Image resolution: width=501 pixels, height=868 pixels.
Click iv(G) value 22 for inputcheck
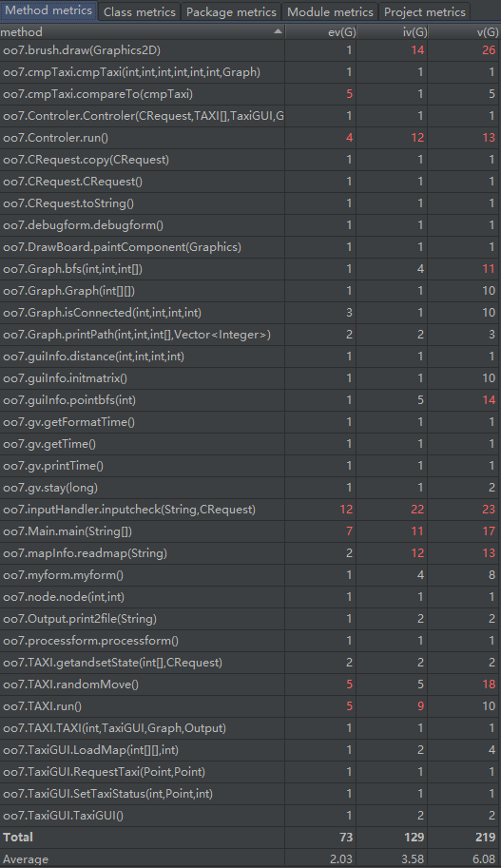pos(417,510)
